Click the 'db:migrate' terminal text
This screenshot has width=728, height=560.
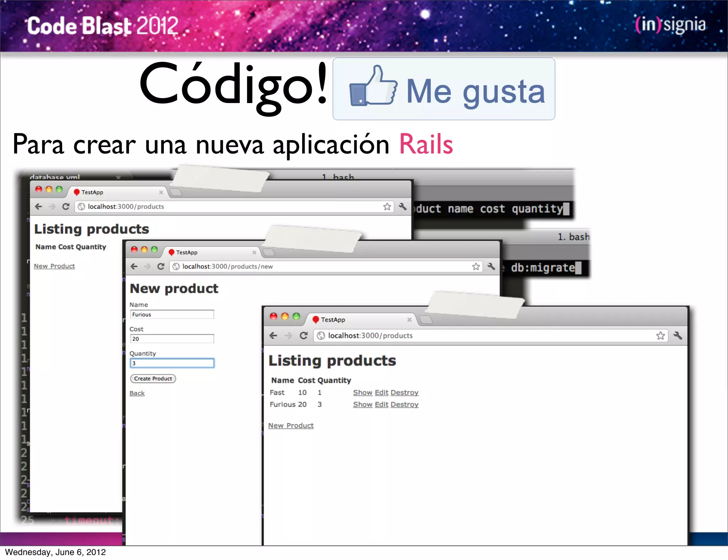click(542, 267)
